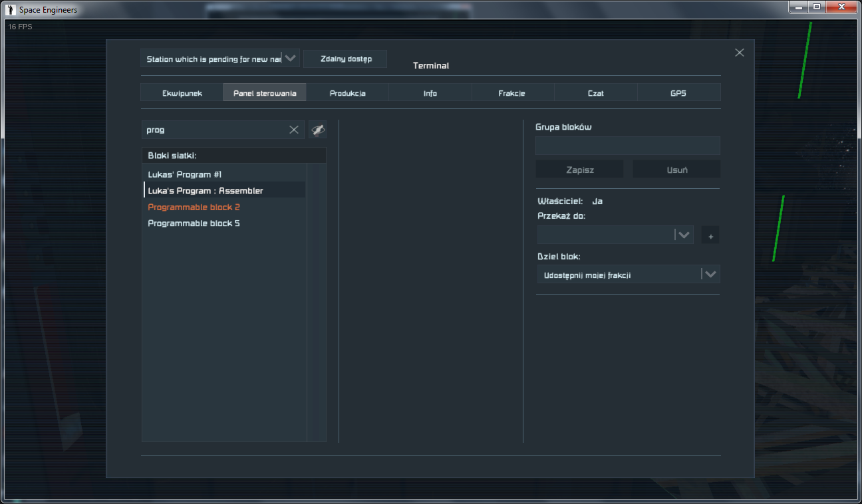Go to the Czat tab

(596, 93)
